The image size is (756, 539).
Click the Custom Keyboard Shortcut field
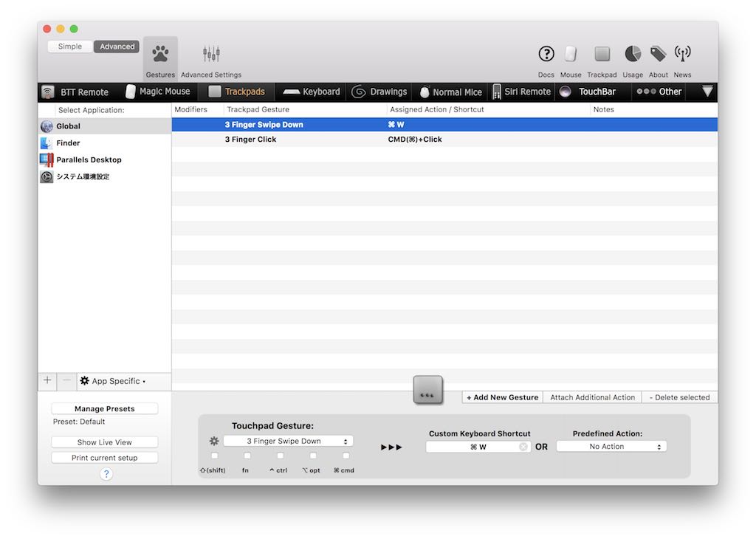[x=478, y=447]
